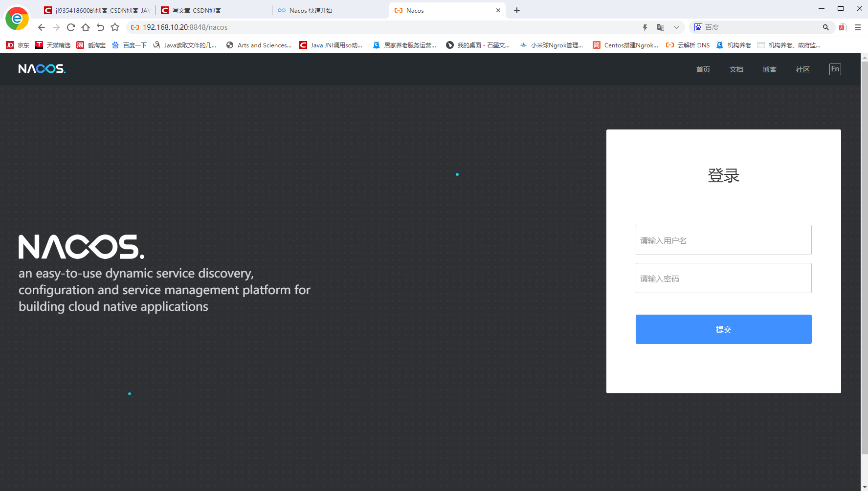
Task: Reload the current Nacos page
Action: (x=71, y=27)
